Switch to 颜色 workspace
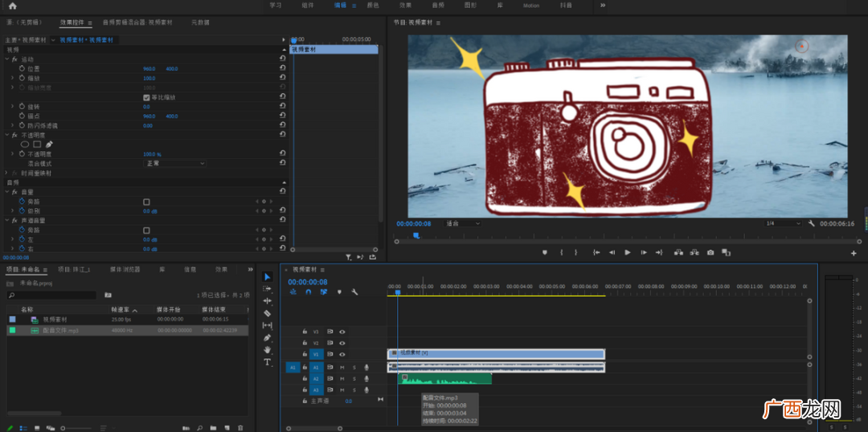Image resolution: width=868 pixels, height=432 pixels. coord(373,5)
